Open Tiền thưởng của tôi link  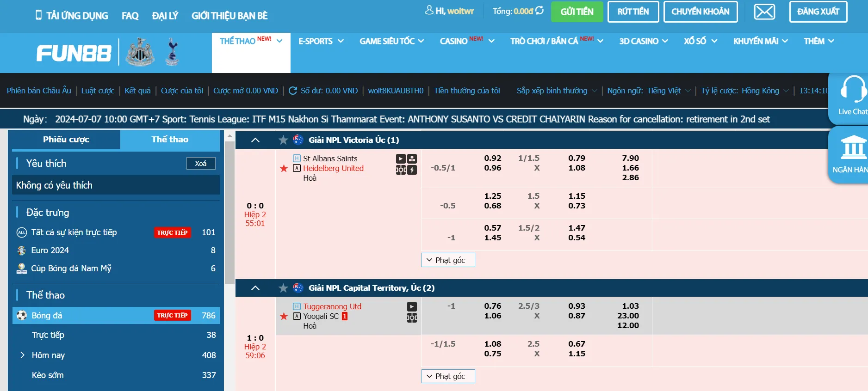467,91
